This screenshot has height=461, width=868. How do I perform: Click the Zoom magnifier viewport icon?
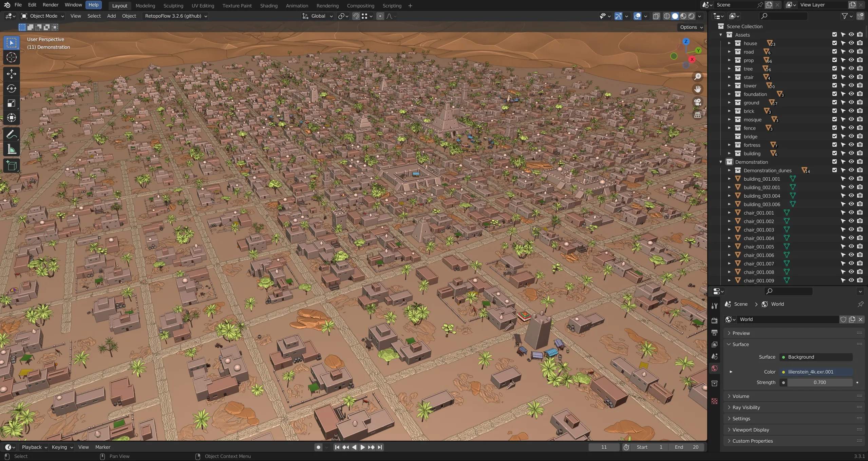pyautogui.click(x=698, y=77)
